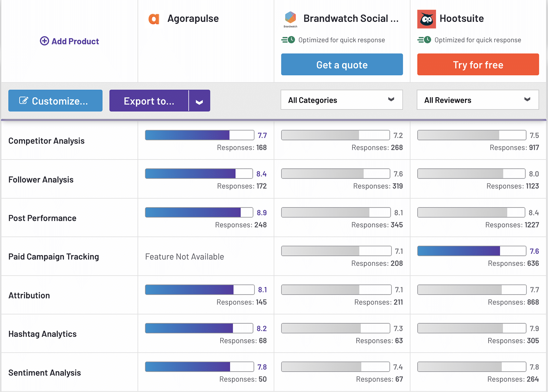Screen dimensions: 548x392
Task: Click Agorapulse's Post Performance rating bar
Action: tap(199, 212)
